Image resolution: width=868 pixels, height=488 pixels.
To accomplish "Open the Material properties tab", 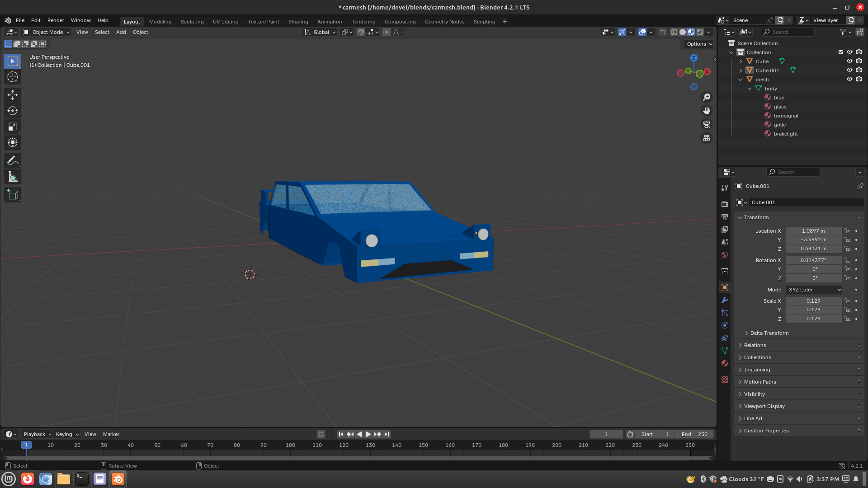I will pyautogui.click(x=725, y=363).
